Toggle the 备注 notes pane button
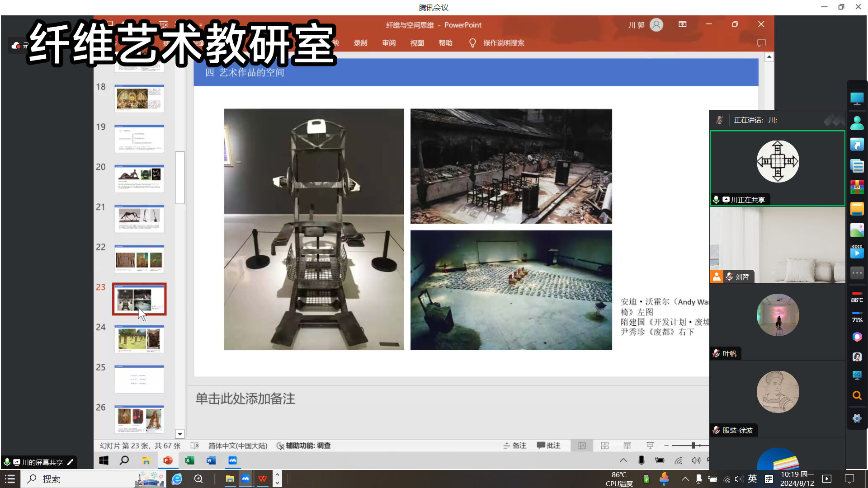Screen dimensions: 868x488 (515, 446)
